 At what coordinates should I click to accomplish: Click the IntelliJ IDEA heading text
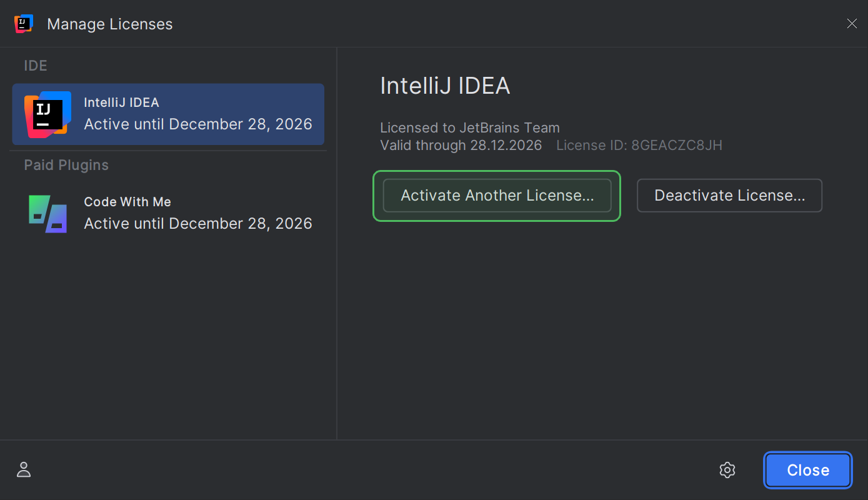tap(445, 85)
